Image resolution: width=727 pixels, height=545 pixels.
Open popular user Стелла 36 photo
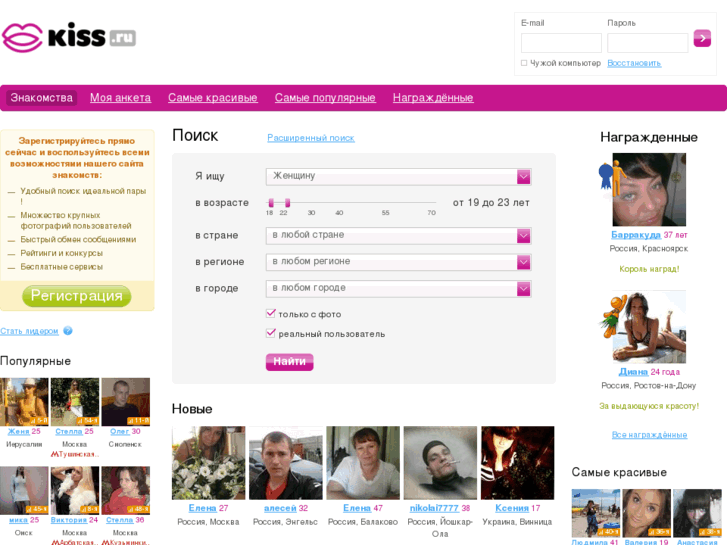[x=126, y=490]
